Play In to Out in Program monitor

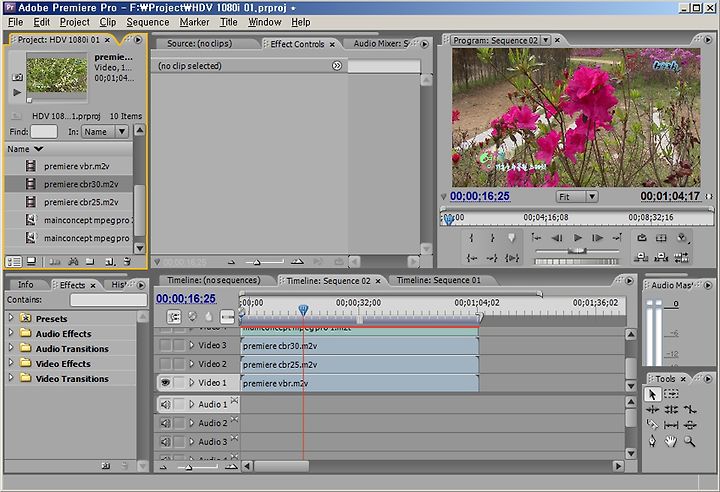click(512, 258)
